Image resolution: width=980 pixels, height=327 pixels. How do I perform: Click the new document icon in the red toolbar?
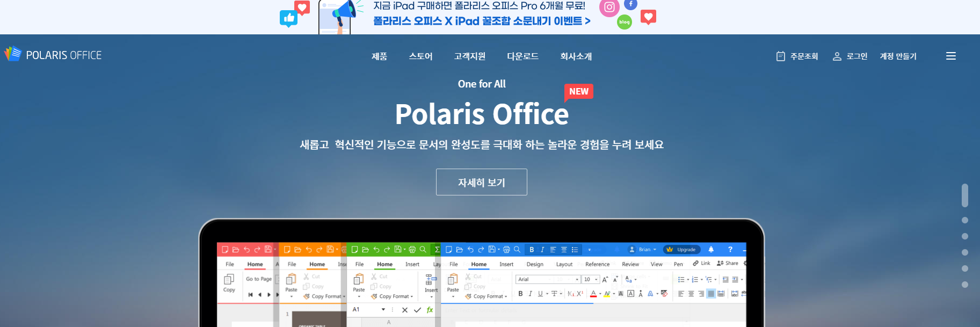point(225,250)
